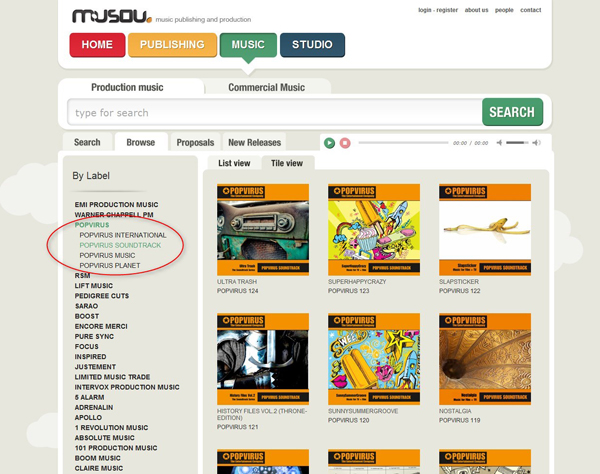Image resolution: width=600 pixels, height=474 pixels.
Task: Select the CLAIRE MUSIC label
Action: click(x=99, y=468)
